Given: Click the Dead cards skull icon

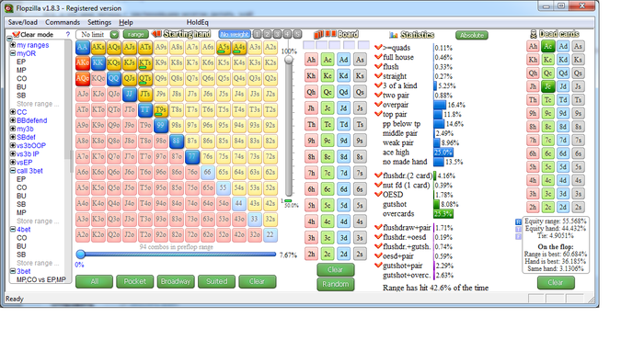Looking at the screenshot, I should (x=533, y=34).
